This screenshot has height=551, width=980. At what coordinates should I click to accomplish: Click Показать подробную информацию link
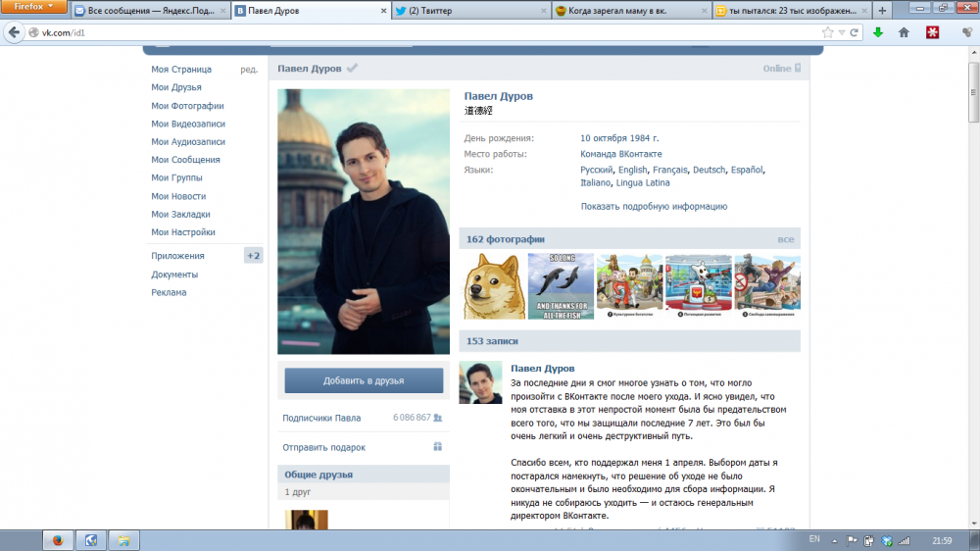654,207
